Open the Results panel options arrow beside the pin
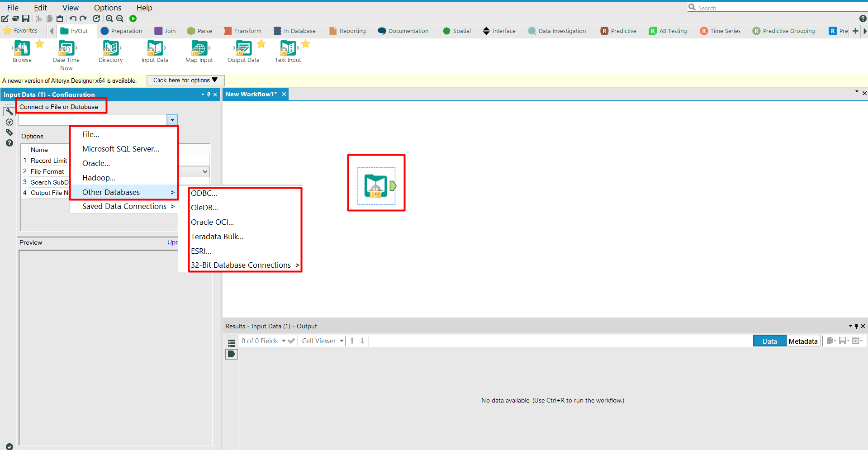 point(850,326)
